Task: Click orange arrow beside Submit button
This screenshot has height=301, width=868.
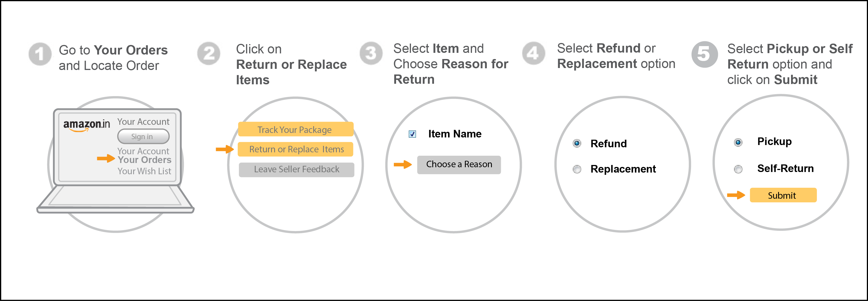Action: 736,195
